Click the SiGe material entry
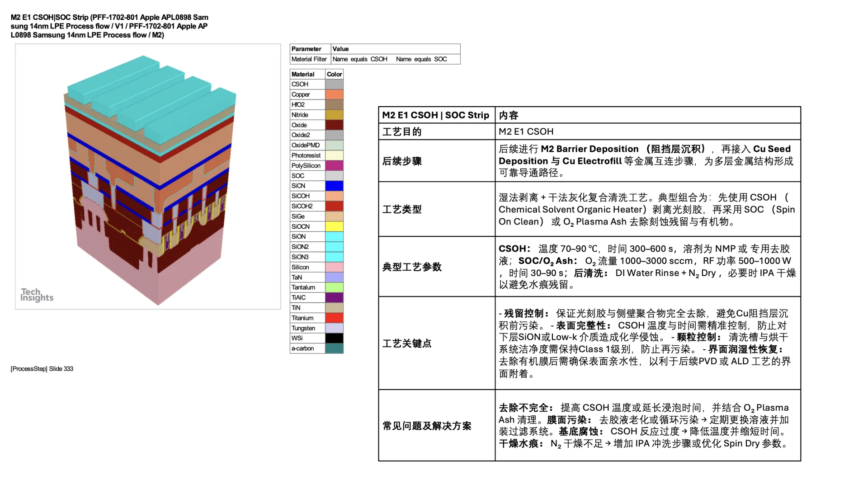This screenshot has height=488, width=868. (299, 216)
